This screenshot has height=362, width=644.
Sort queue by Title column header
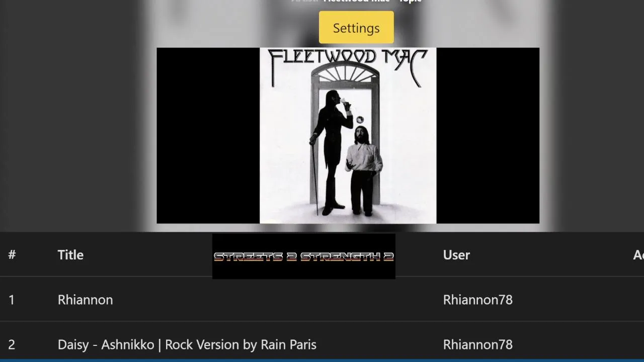coord(70,255)
